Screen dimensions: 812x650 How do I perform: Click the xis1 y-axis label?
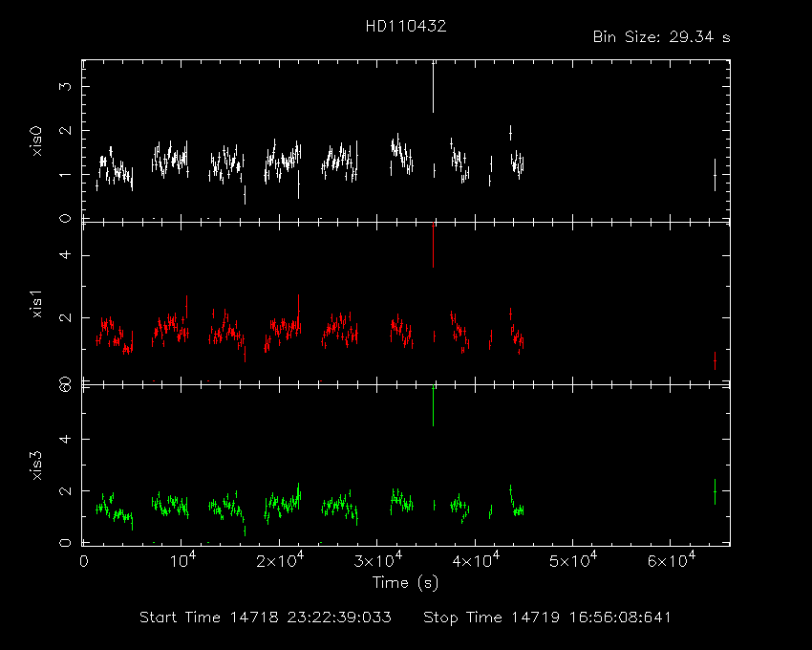point(36,303)
